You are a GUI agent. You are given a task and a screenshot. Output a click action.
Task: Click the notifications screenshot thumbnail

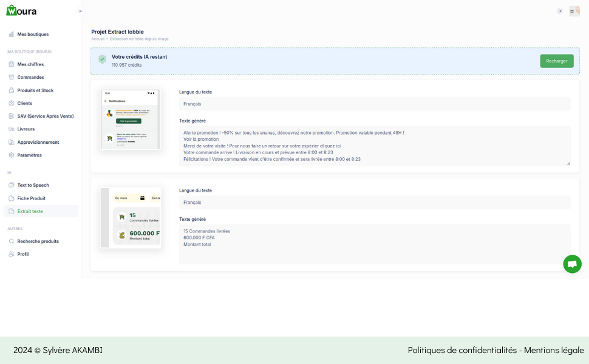tap(131, 119)
